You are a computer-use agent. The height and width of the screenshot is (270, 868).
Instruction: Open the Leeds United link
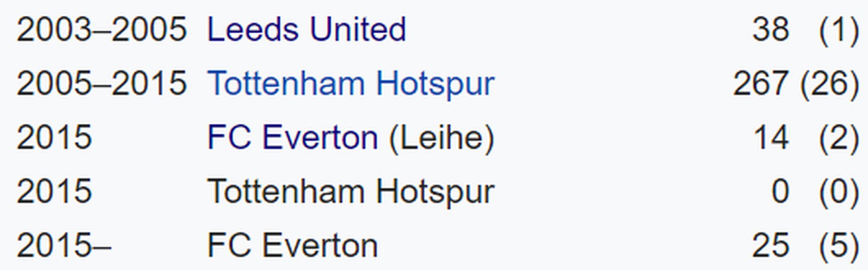306,29
